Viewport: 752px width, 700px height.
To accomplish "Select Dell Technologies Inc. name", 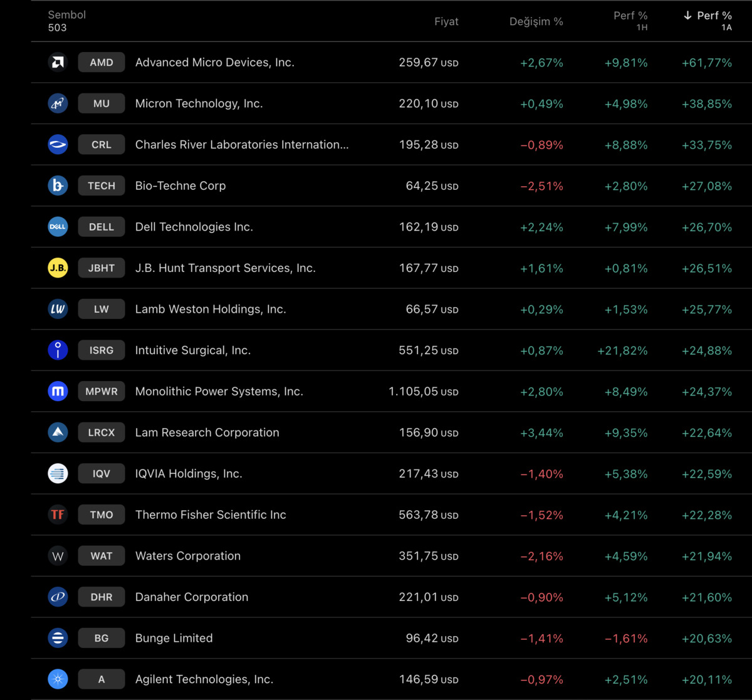I will 194,227.
